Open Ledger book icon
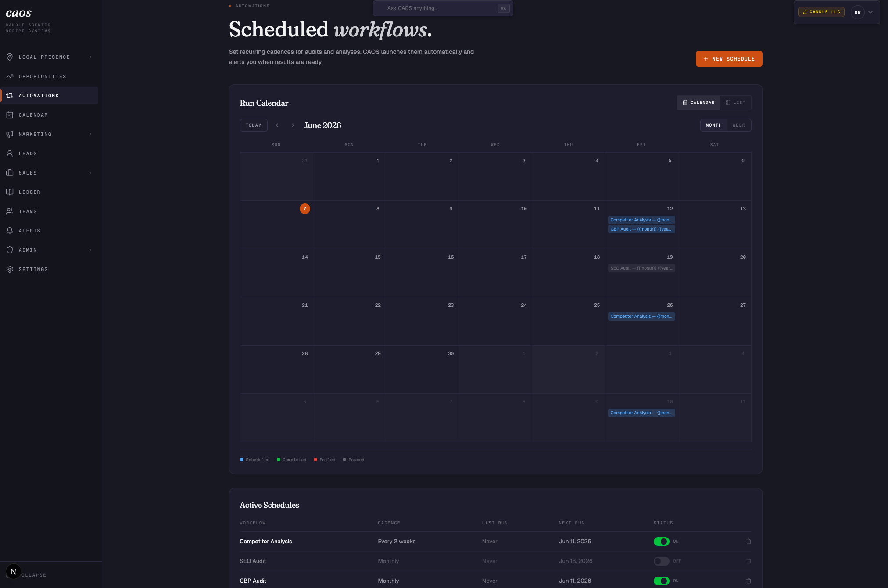 [10, 192]
